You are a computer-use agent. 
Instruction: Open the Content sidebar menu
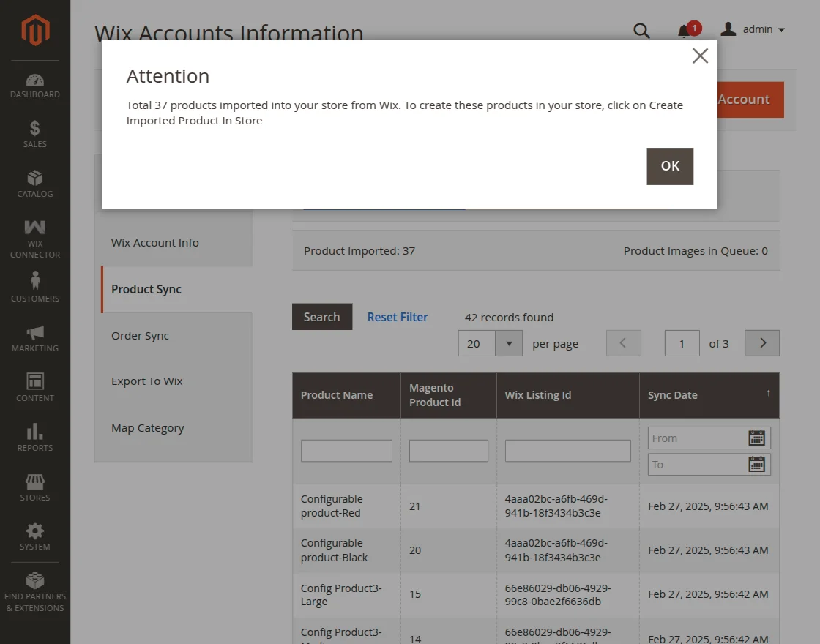(x=35, y=387)
